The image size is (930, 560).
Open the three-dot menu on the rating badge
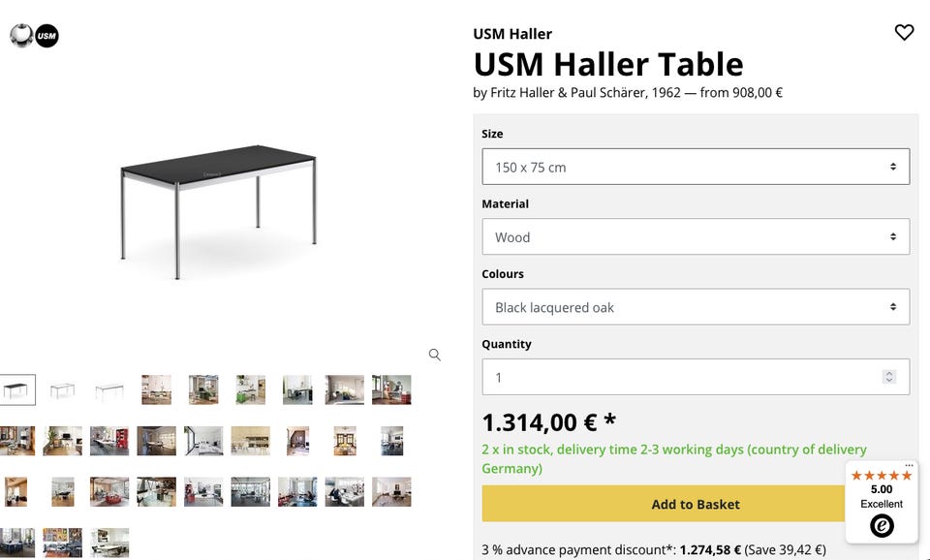909,465
